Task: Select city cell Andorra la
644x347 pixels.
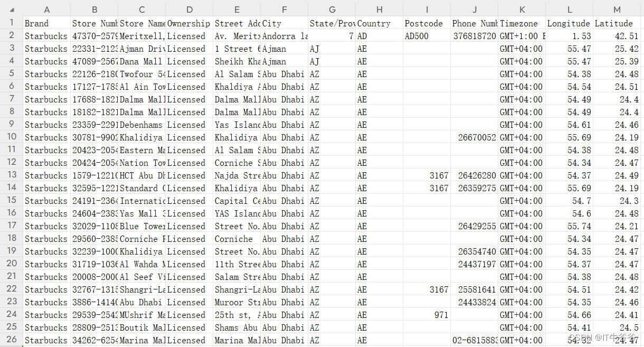Action: pos(284,36)
